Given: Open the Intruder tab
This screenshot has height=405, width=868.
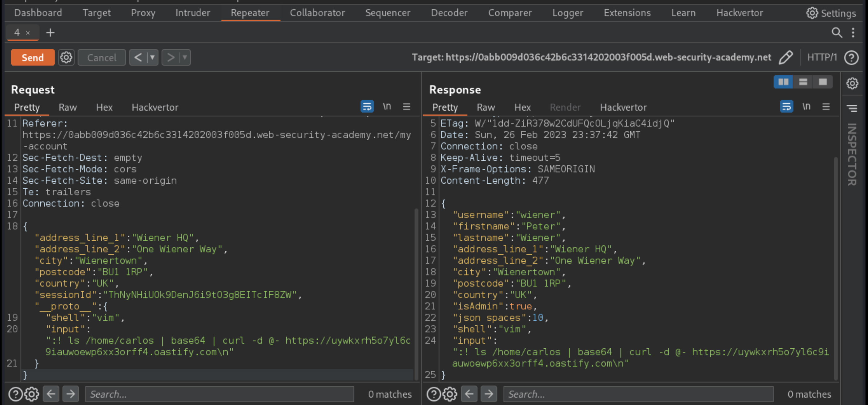Looking at the screenshot, I should 193,13.
